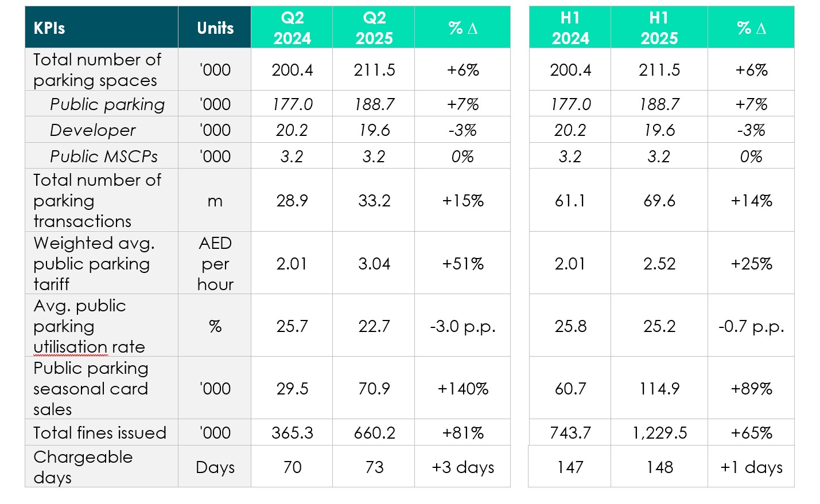
Task: Select the 'Total number of parking transactions' label
Action: click(x=97, y=201)
